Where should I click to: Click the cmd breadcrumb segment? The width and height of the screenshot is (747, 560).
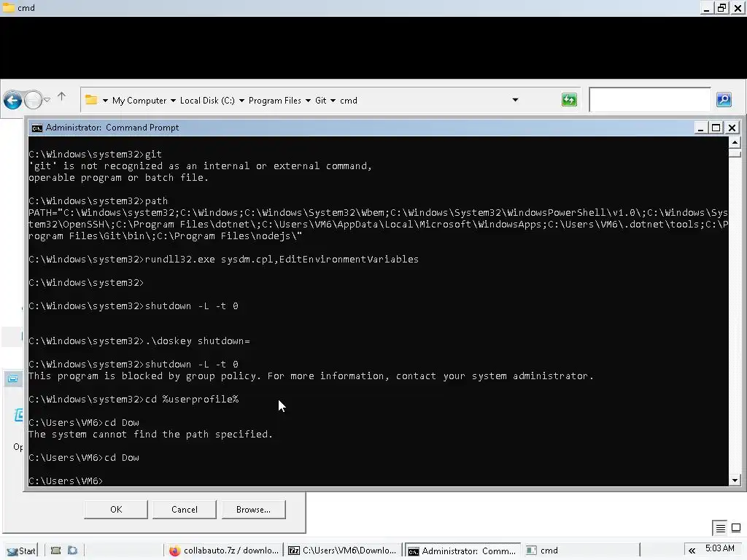click(348, 101)
